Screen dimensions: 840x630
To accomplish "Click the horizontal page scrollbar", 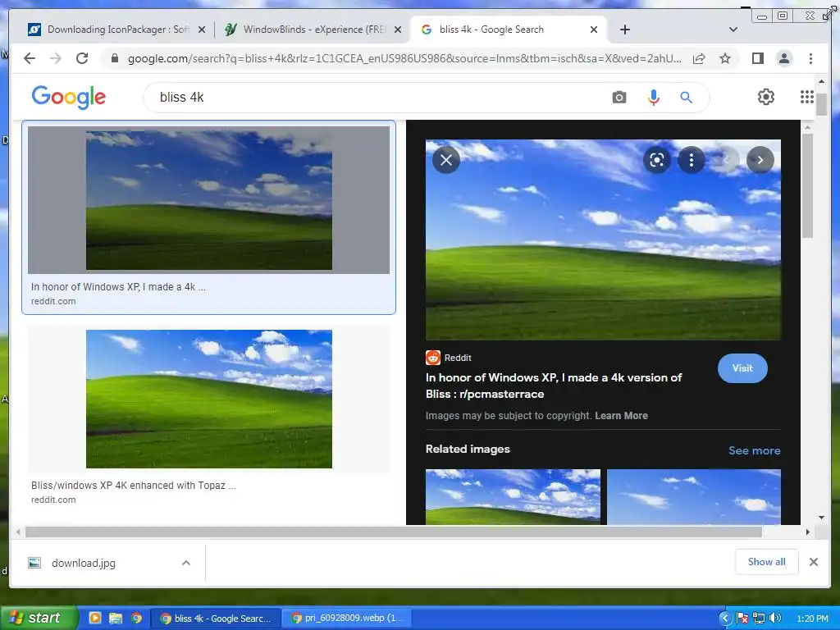I will pos(394,532).
